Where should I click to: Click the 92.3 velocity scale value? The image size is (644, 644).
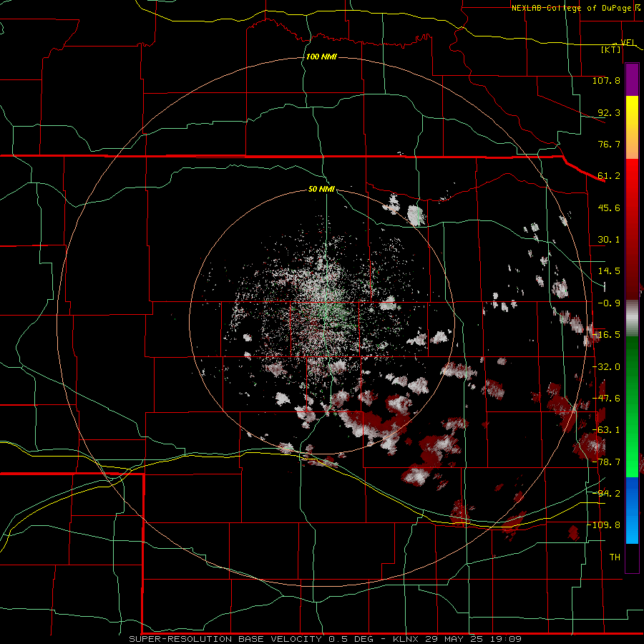[x=609, y=112]
